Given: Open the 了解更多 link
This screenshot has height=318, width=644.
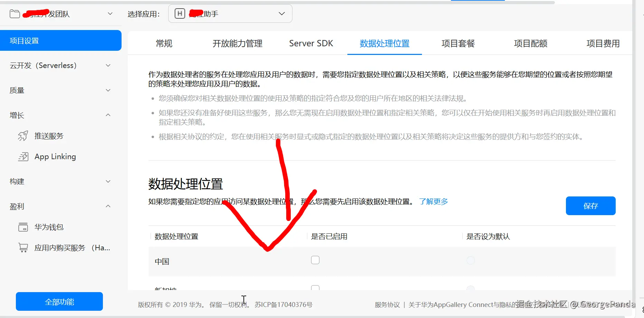Looking at the screenshot, I should (x=433, y=201).
